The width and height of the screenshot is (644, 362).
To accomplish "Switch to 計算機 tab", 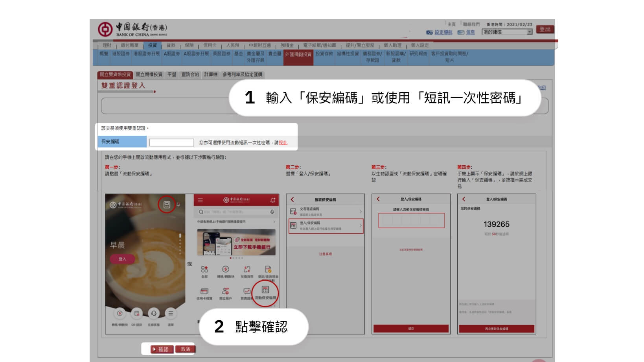I will point(211,74).
